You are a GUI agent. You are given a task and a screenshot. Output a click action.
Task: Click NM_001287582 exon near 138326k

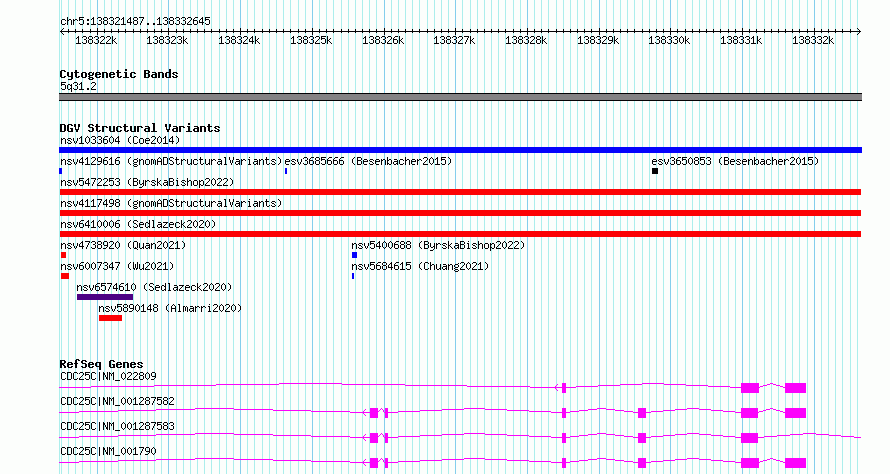(x=373, y=413)
